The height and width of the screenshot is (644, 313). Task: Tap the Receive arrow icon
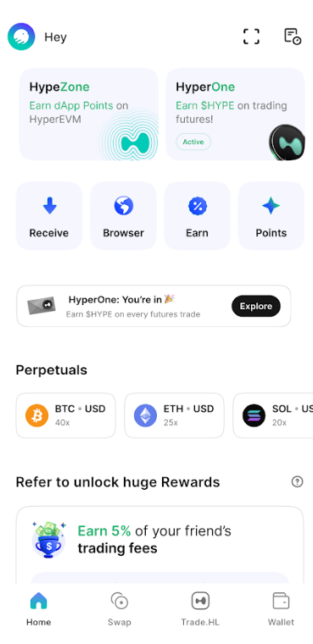click(49, 205)
